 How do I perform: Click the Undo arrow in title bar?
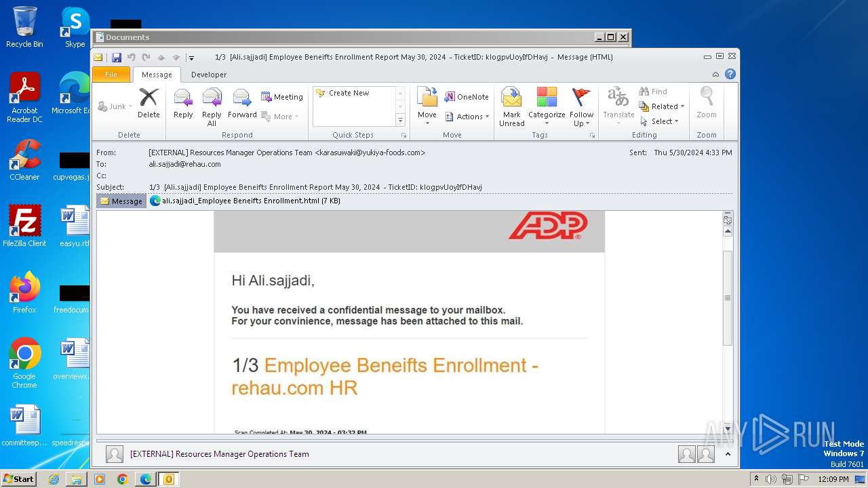131,58
